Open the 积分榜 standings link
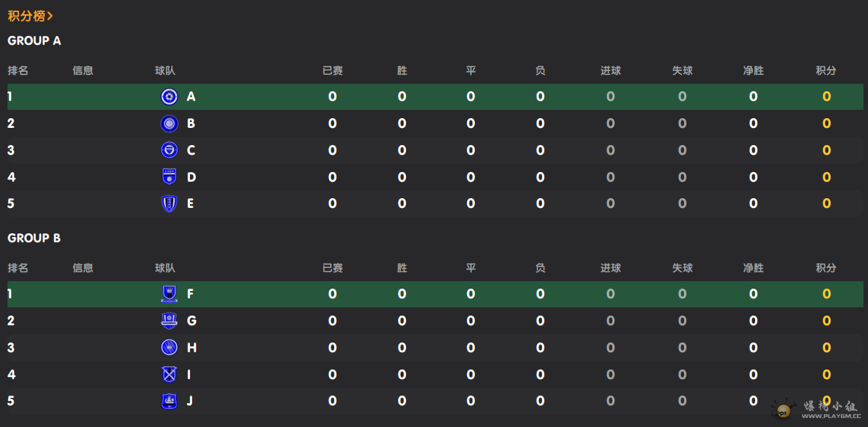Viewport: 868px width, 427px height. pos(26,16)
